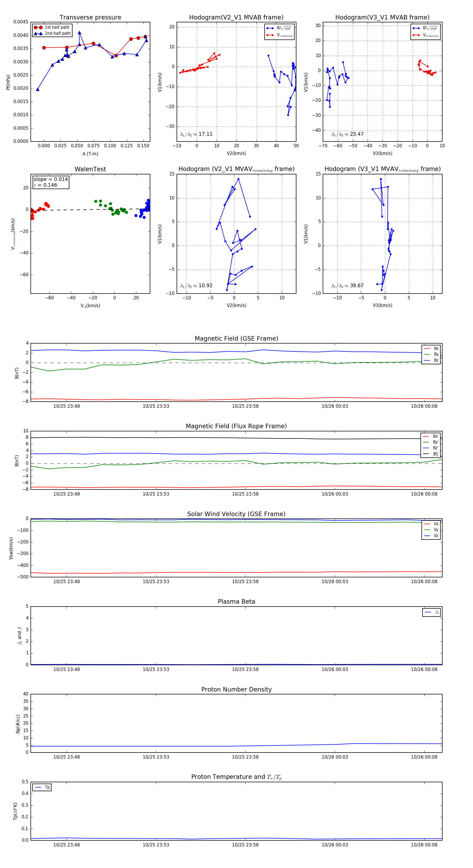This screenshot has height=868, width=473.
Task: Click 'V_remaining(km/s)' y-axis label of WalenTest
Action: (x=13, y=234)
